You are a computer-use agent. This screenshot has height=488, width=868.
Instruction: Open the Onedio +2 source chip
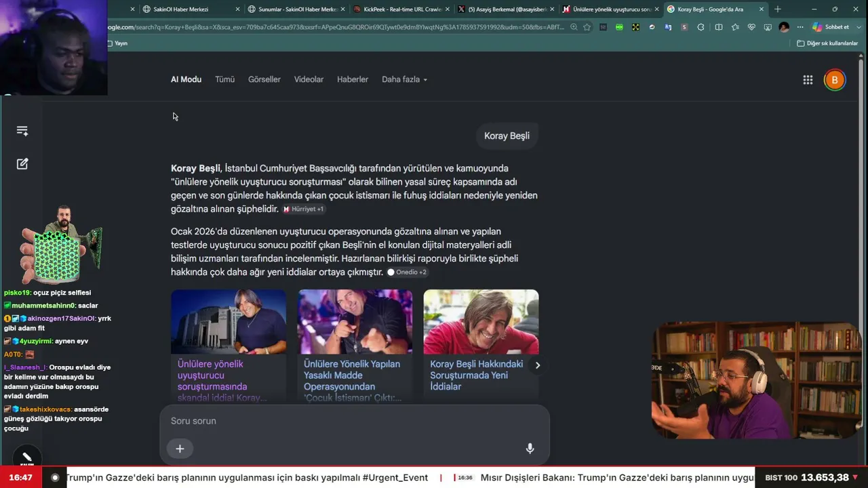pyautogui.click(x=407, y=272)
